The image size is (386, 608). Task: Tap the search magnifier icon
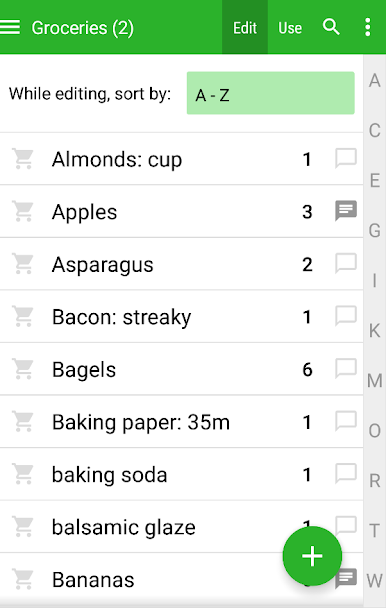331,27
